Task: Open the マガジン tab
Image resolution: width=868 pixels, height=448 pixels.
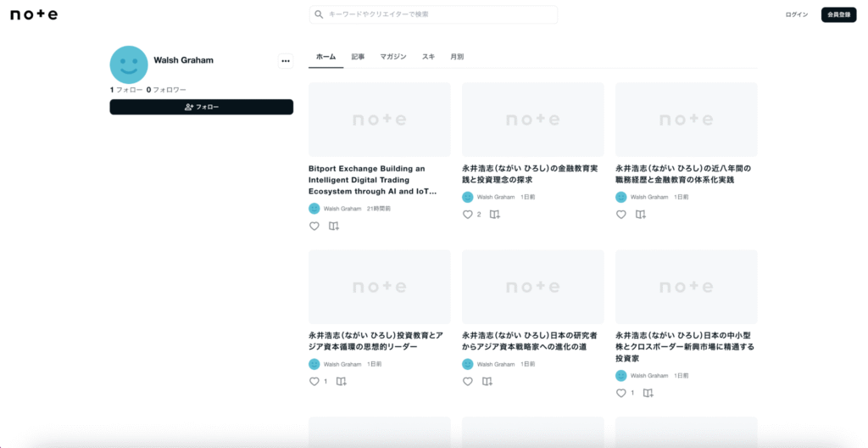Action: pos(393,57)
